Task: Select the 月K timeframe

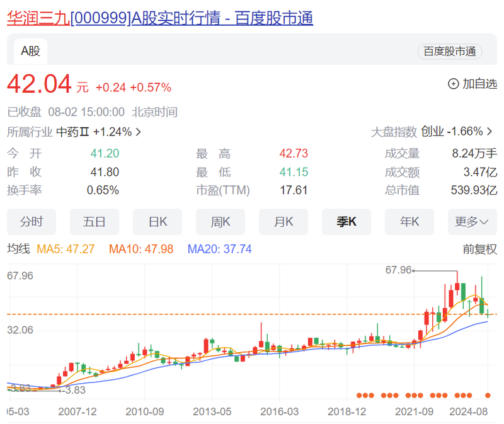Action: point(283,222)
